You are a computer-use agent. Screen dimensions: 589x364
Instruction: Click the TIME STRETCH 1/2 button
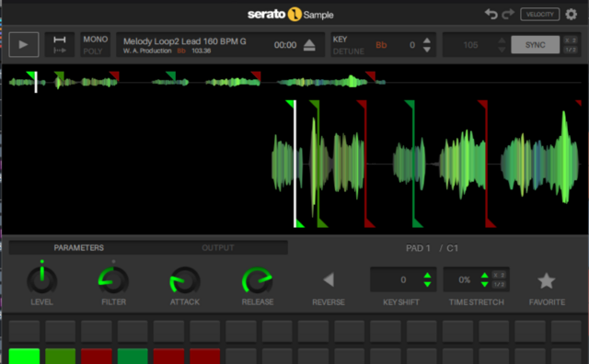pyautogui.click(x=499, y=284)
